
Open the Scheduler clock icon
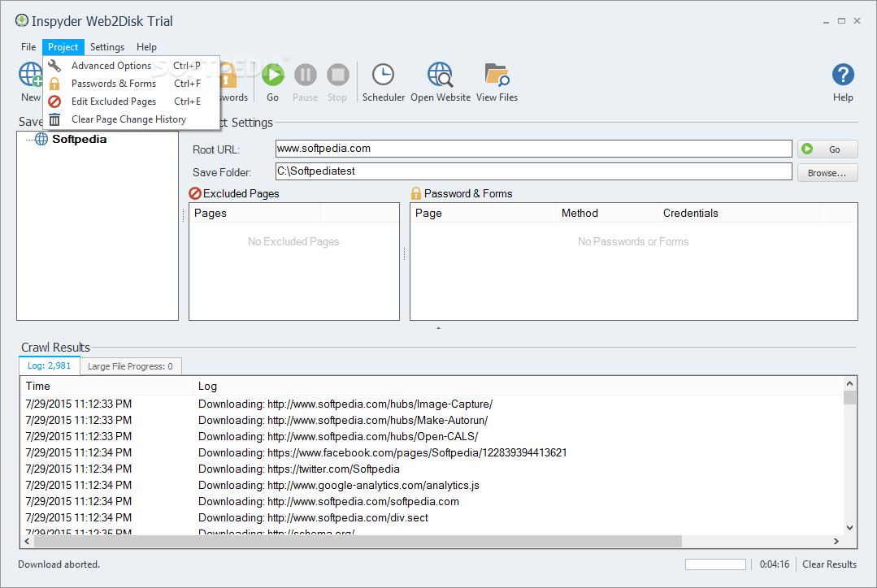383,75
